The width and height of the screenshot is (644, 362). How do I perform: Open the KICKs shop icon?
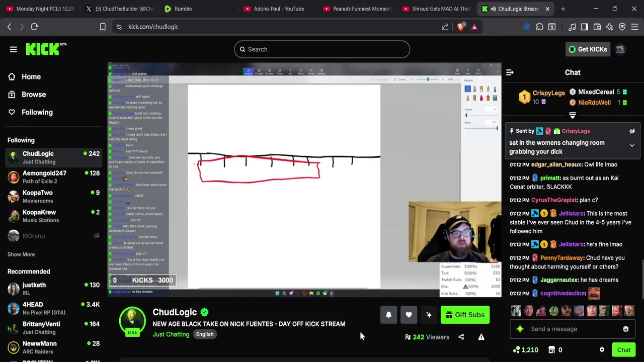click(551, 350)
